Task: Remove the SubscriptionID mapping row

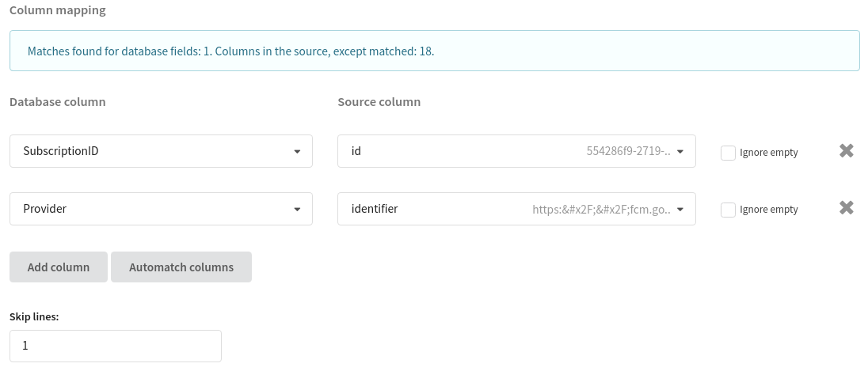Action: [846, 151]
